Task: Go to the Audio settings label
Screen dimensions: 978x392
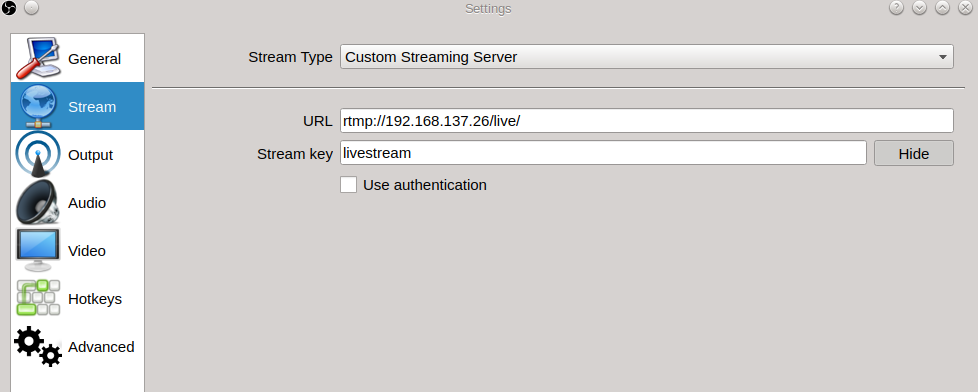Action: click(87, 203)
